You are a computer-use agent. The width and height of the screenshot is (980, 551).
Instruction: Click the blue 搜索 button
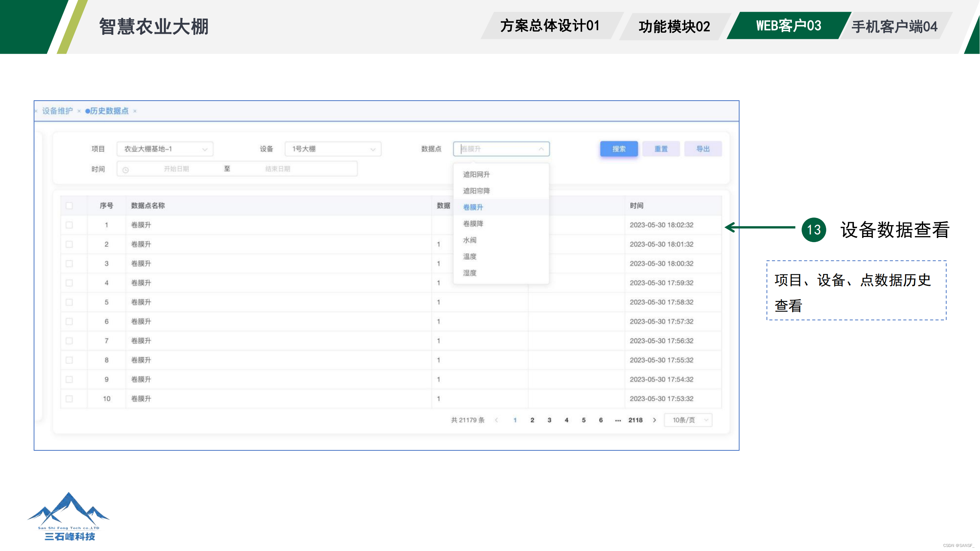click(618, 149)
